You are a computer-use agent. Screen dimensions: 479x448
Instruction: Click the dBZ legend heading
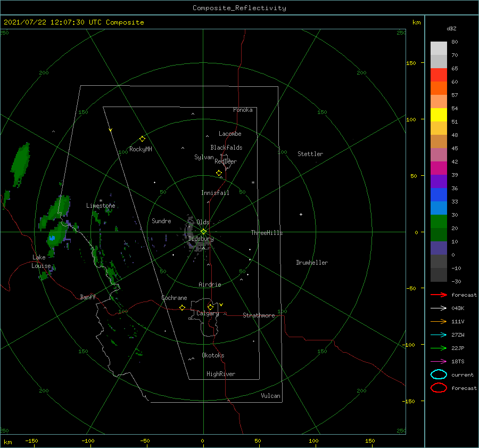click(x=451, y=28)
